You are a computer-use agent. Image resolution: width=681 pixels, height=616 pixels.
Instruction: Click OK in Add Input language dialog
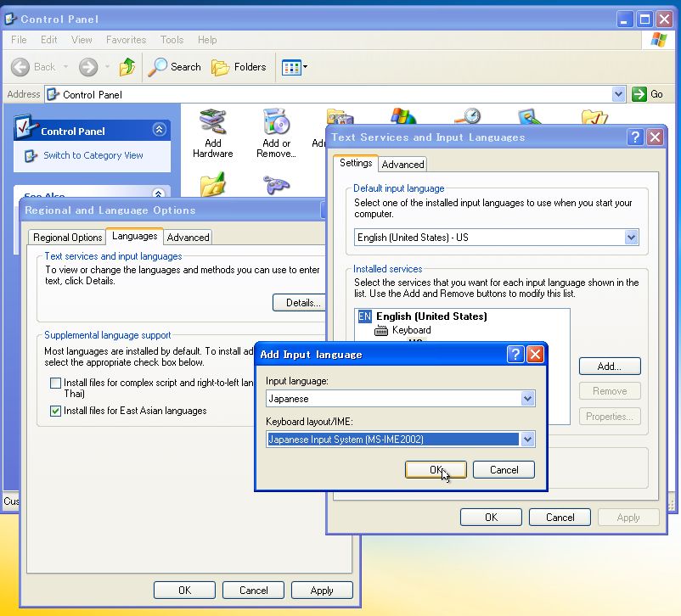[x=436, y=470]
